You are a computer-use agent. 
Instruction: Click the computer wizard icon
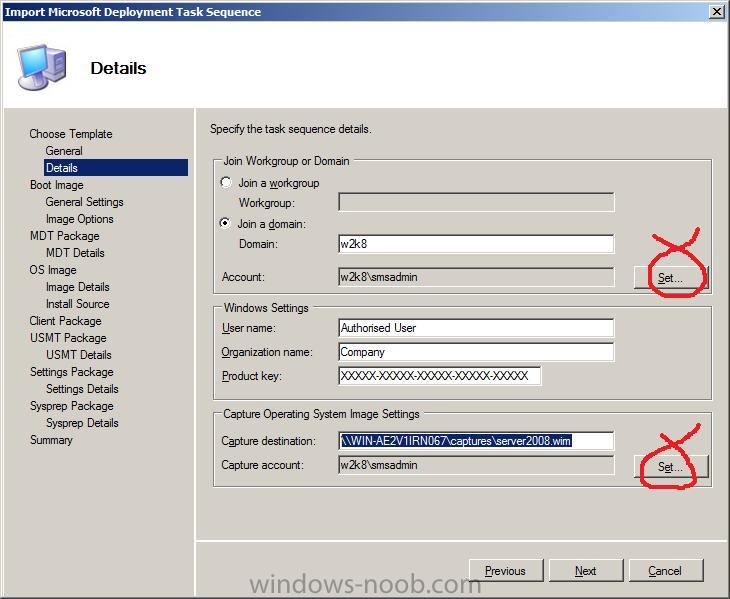pyautogui.click(x=41, y=67)
